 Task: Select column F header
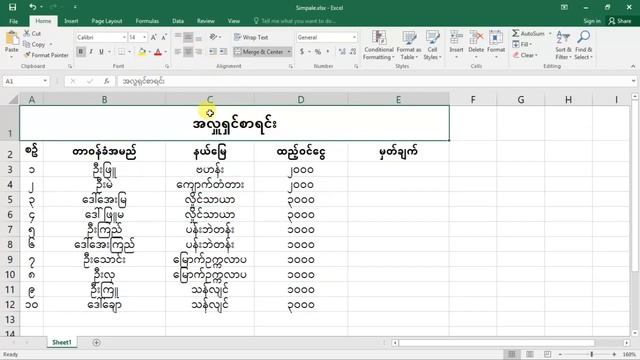[473, 100]
